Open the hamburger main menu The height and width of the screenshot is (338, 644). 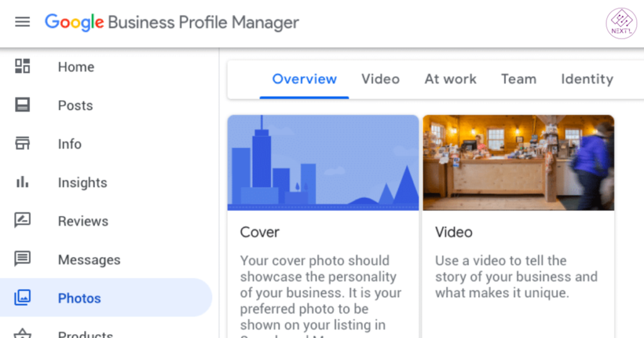point(23,22)
